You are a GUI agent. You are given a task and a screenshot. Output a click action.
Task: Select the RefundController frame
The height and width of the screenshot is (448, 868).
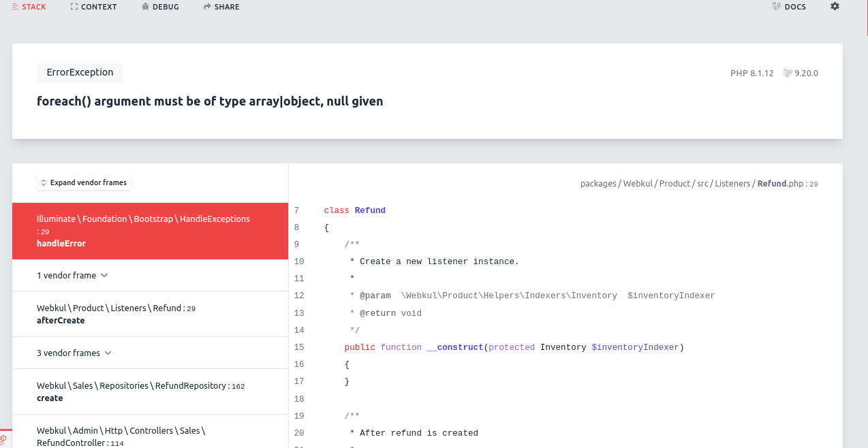150,432
